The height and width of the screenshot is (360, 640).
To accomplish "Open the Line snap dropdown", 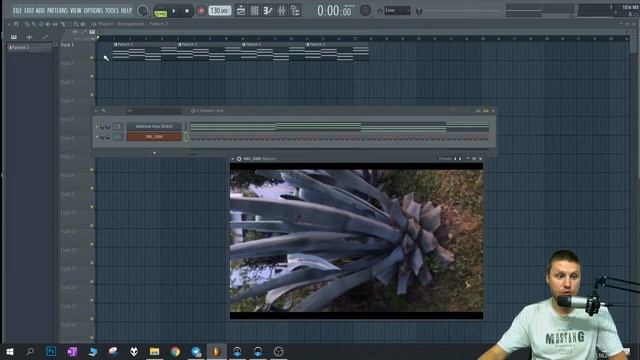I will tap(397, 11).
